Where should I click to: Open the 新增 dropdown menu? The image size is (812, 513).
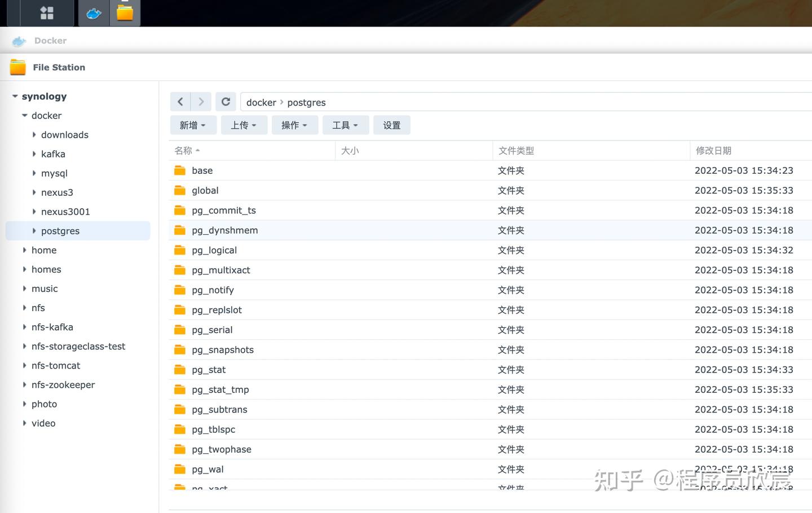[x=193, y=125]
